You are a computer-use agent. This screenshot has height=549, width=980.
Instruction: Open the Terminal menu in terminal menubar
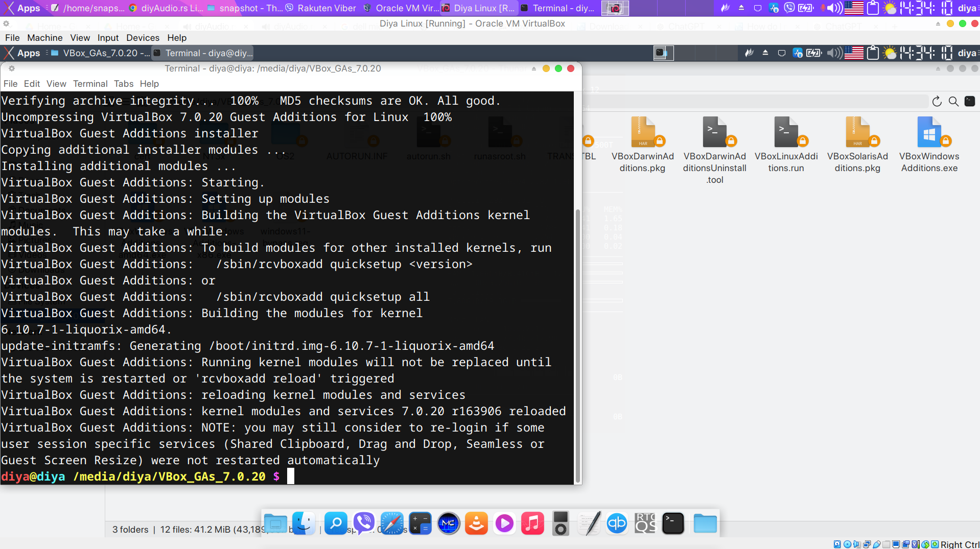pos(90,84)
